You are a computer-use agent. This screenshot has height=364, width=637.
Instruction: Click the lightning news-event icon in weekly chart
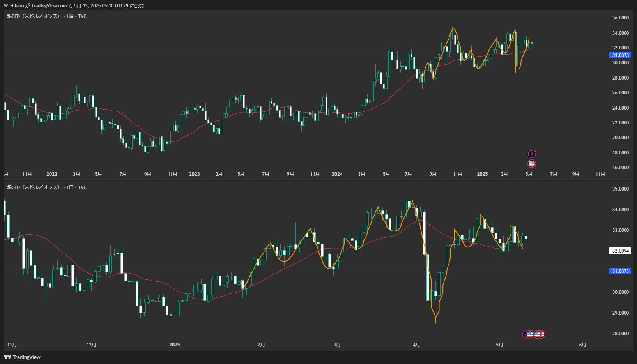(532, 154)
